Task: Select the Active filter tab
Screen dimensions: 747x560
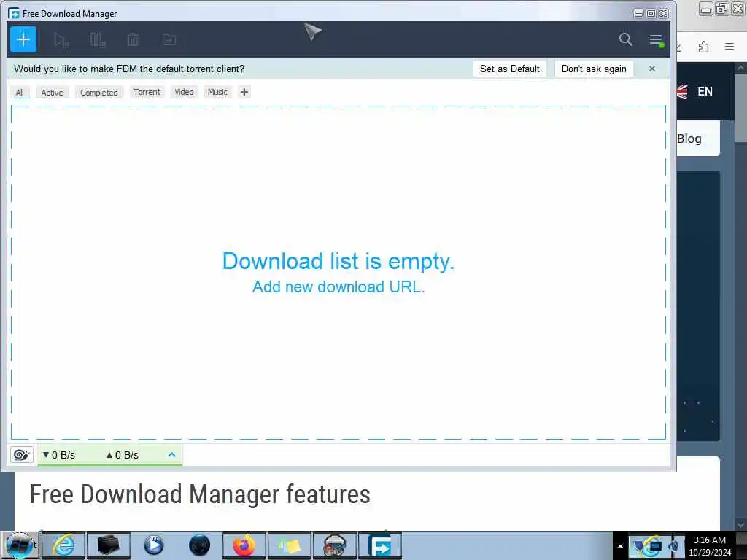Action: pos(52,93)
